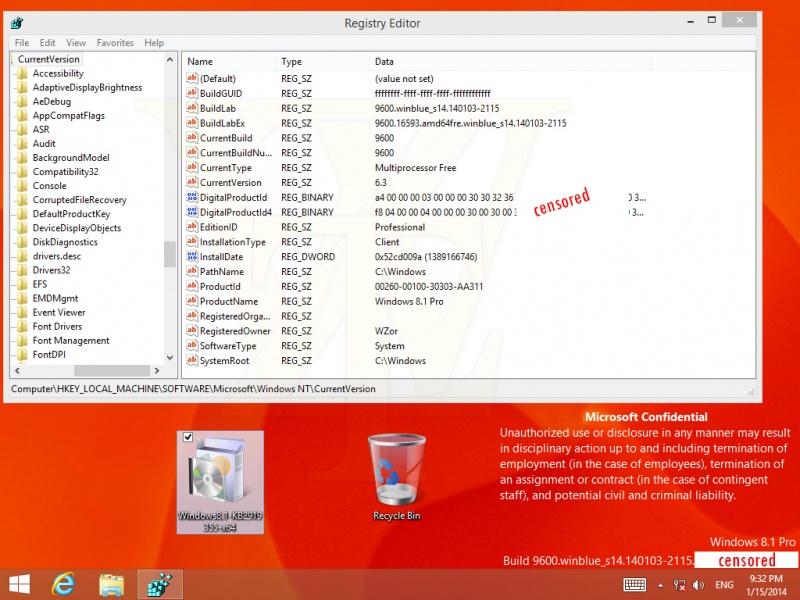Screen dimensions: 800x600
Task: Click the REG_DWORD type cell
Action: [x=308, y=257]
